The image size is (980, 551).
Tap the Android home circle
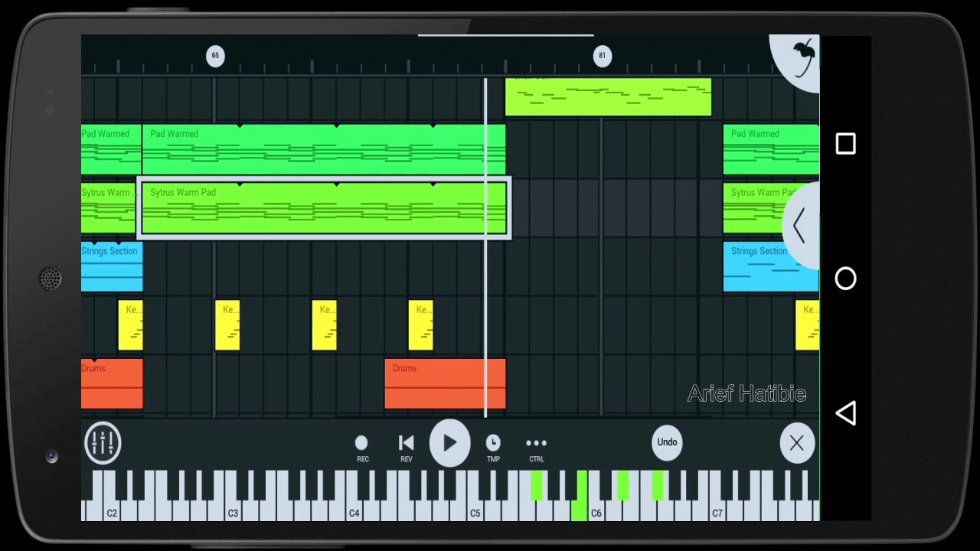click(845, 279)
